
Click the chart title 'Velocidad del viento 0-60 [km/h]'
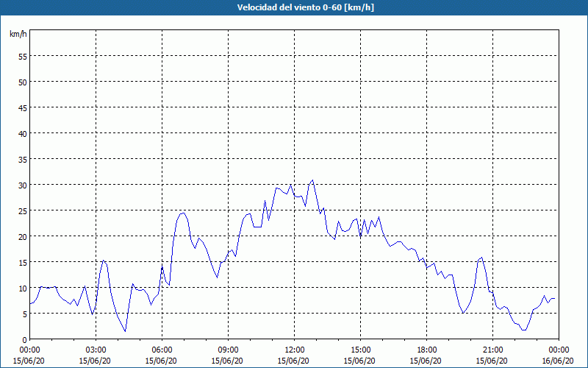click(x=306, y=7)
